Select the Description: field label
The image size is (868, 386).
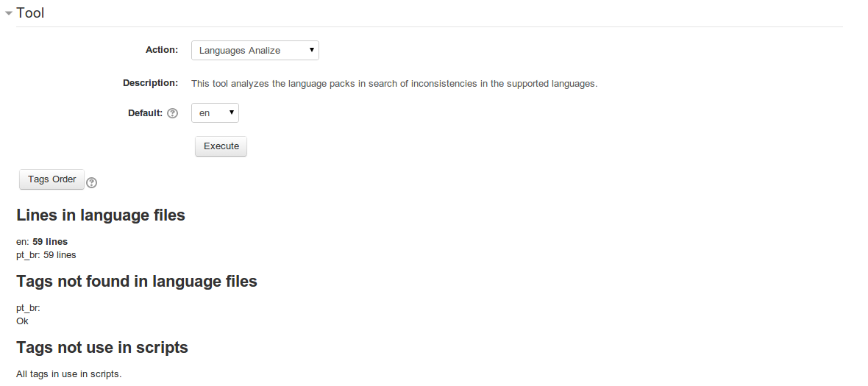(151, 83)
